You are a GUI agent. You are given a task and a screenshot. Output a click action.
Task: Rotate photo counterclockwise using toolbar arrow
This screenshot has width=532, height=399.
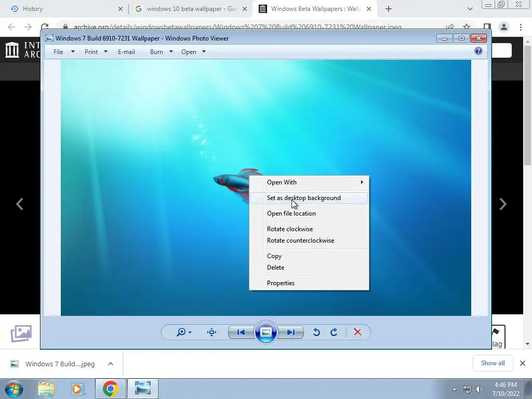pyautogui.click(x=316, y=332)
